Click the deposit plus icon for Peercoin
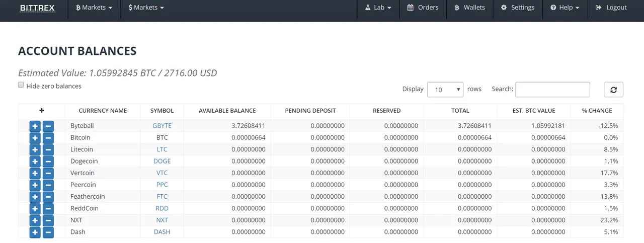644x243 pixels. click(x=35, y=185)
